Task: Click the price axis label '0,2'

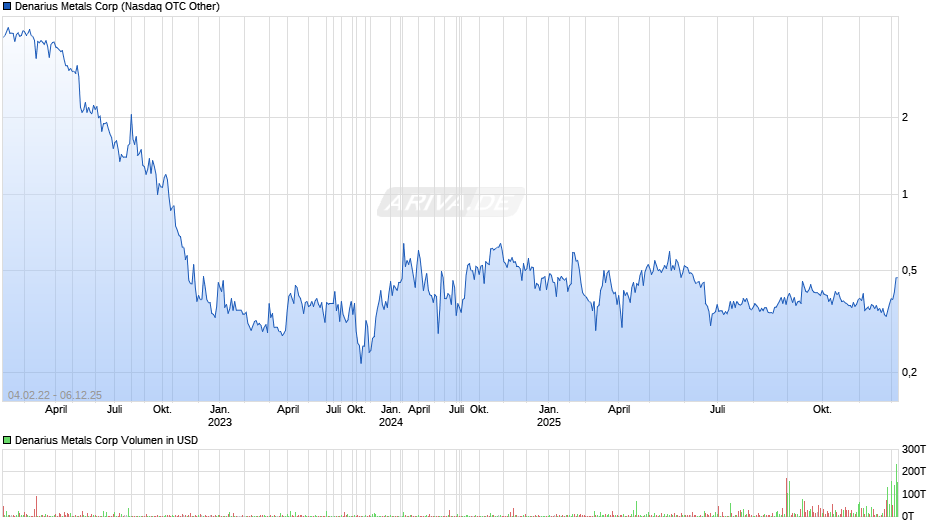Action: click(909, 372)
